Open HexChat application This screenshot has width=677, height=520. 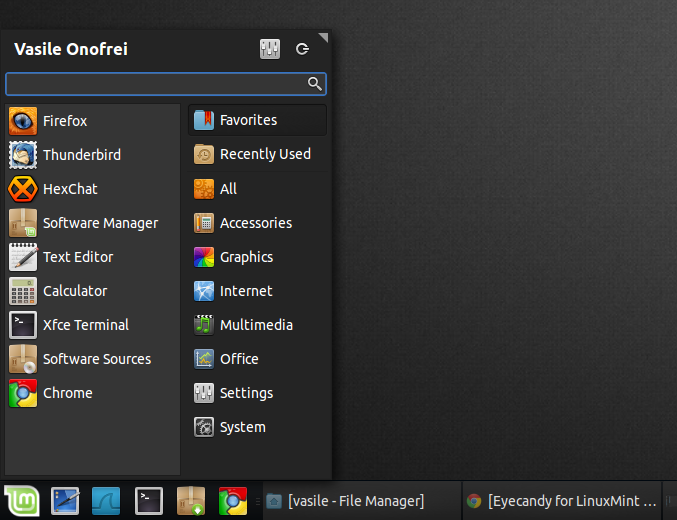pos(92,189)
